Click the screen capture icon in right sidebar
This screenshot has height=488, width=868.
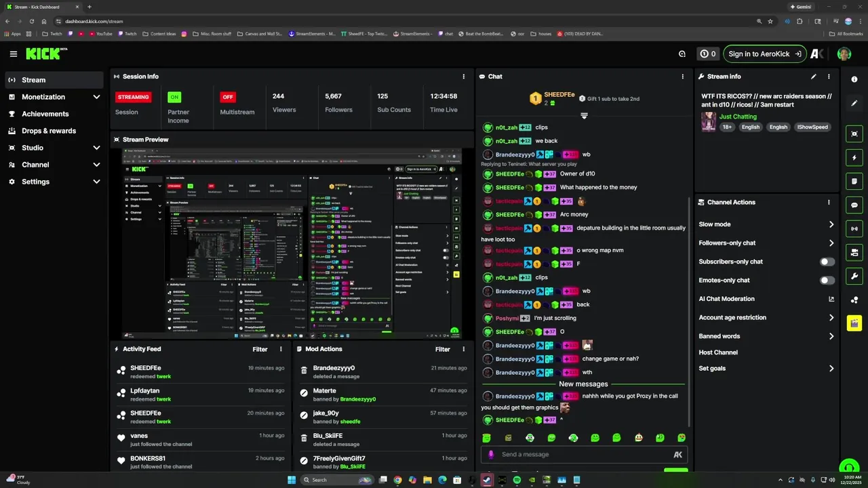click(854, 134)
